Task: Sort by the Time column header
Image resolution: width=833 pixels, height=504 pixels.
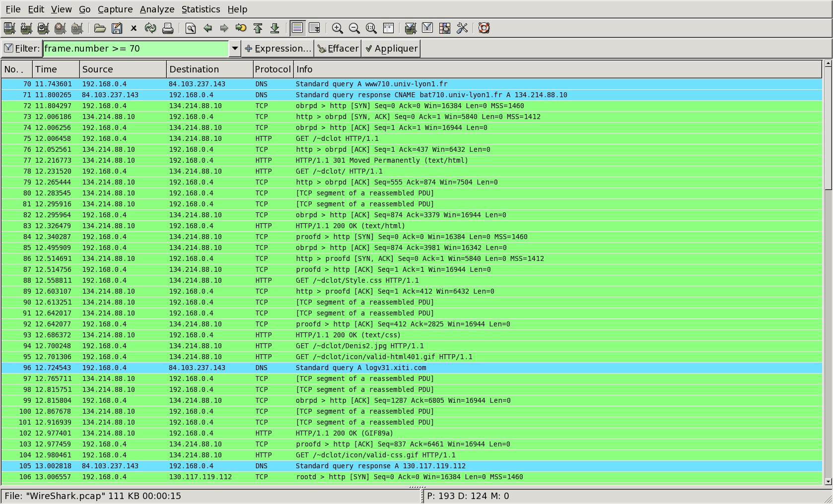Action: [56, 69]
